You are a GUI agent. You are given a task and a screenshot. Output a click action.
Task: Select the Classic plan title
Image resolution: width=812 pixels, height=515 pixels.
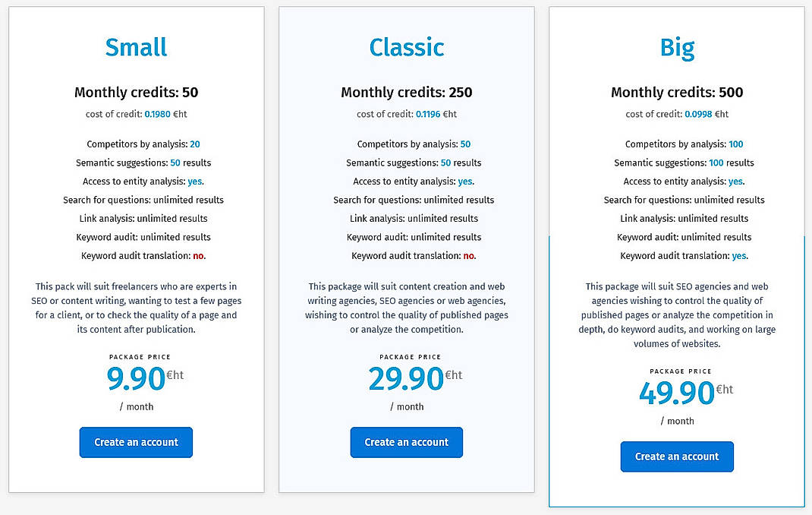coord(406,47)
